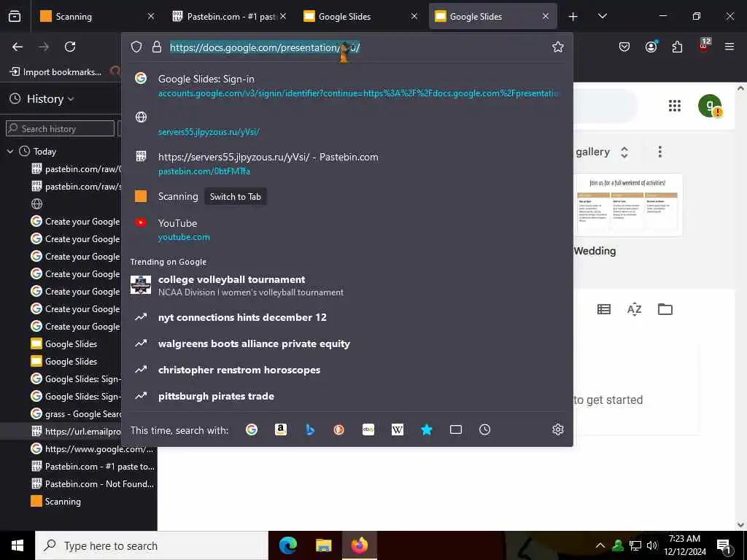The width and height of the screenshot is (747, 560).
Task: Open File Explorer from the taskbar
Action: click(x=323, y=545)
